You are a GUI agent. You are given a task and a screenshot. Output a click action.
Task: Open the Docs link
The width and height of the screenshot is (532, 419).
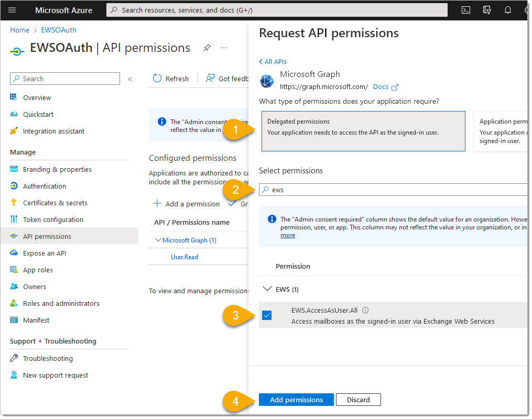[x=382, y=87]
